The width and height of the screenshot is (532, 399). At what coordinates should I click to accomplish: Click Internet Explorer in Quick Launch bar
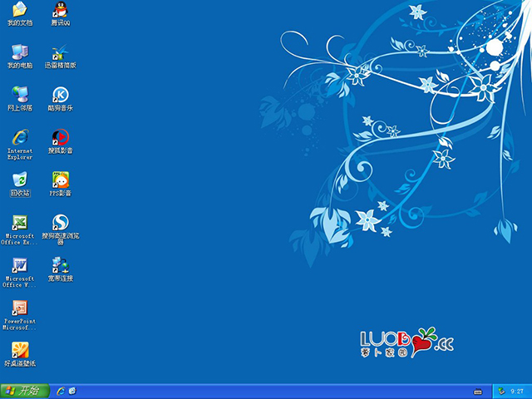tap(60, 391)
